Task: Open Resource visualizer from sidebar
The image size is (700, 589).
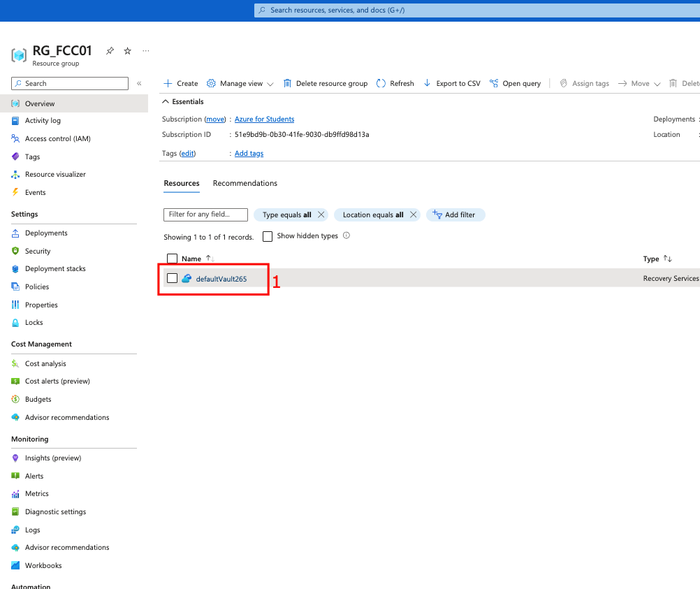Action: (55, 174)
